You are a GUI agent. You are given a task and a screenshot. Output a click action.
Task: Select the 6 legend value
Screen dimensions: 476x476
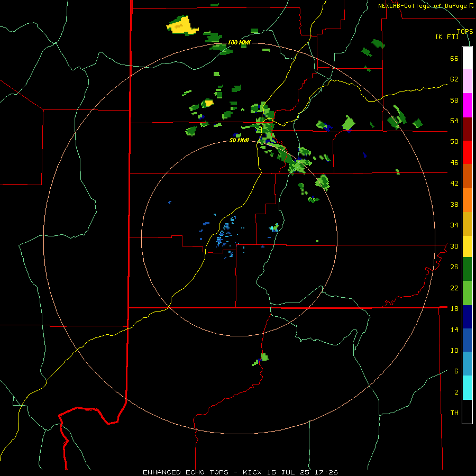point(456,371)
